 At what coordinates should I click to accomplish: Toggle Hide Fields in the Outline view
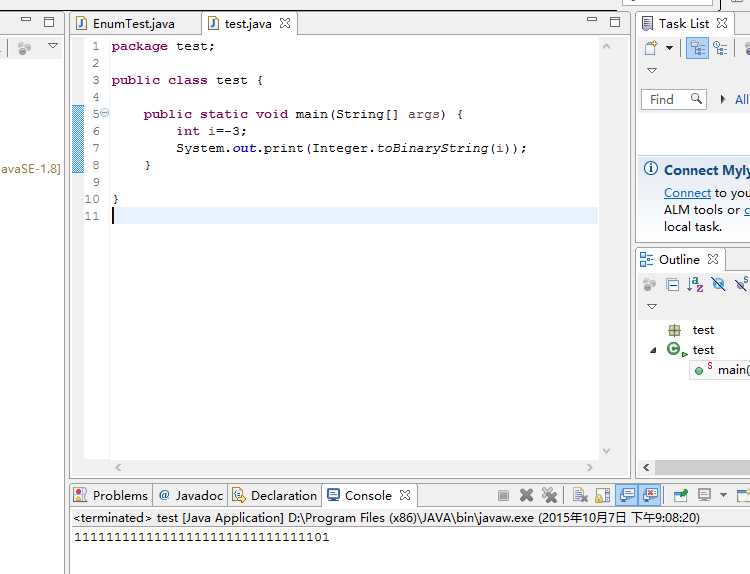click(718, 284)
